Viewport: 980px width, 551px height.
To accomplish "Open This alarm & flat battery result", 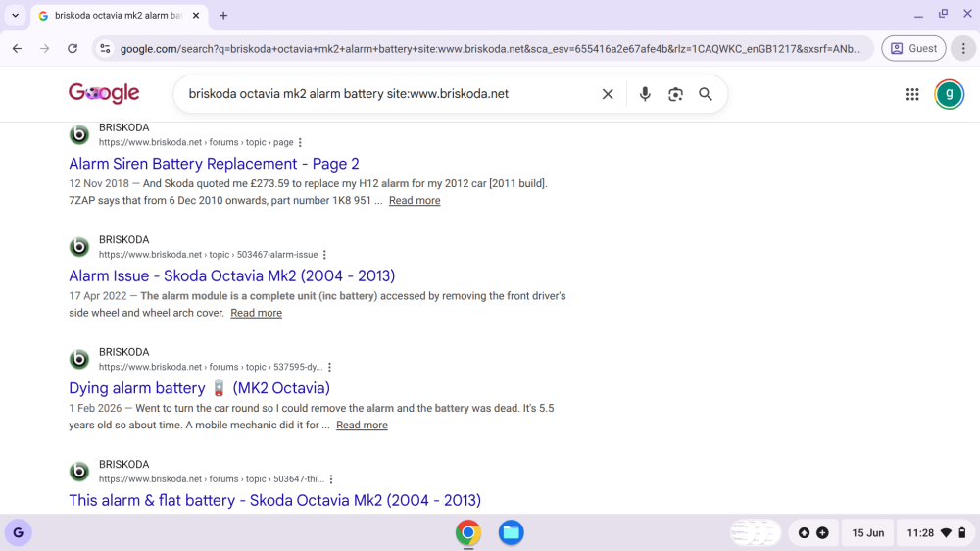I will coord(275,500).
